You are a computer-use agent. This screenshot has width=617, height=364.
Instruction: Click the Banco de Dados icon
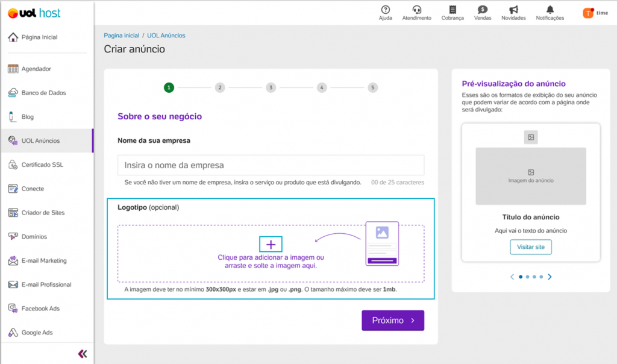[x=13, y=93]
